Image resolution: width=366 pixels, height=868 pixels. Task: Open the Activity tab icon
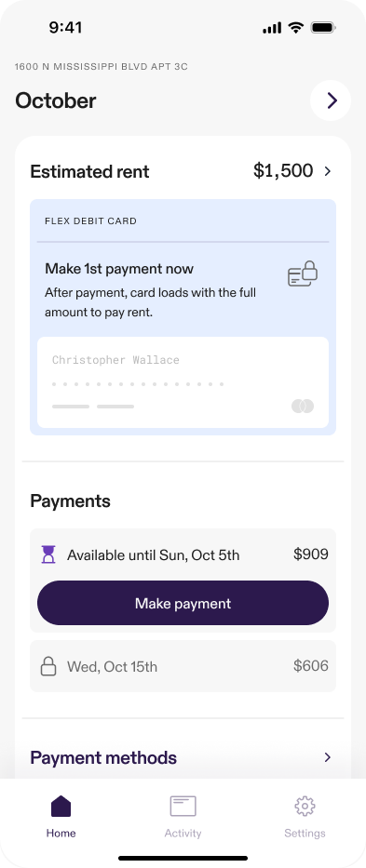pos(183,806)
